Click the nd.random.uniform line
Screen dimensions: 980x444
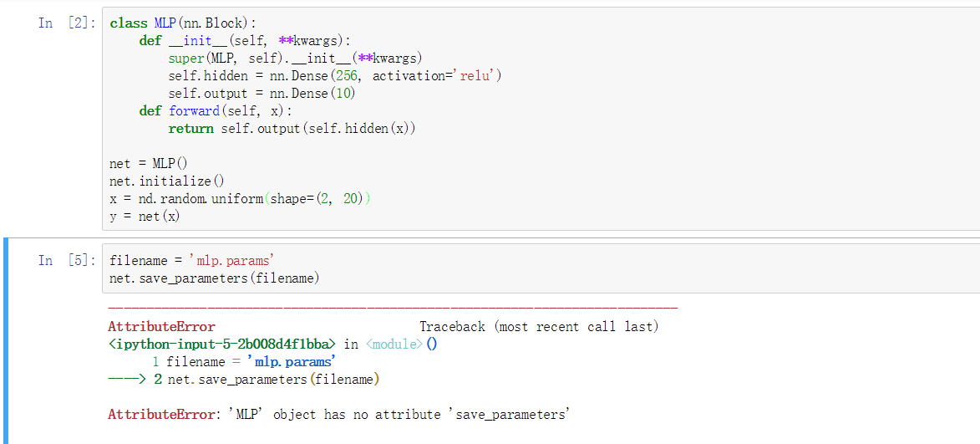[240, 199]
